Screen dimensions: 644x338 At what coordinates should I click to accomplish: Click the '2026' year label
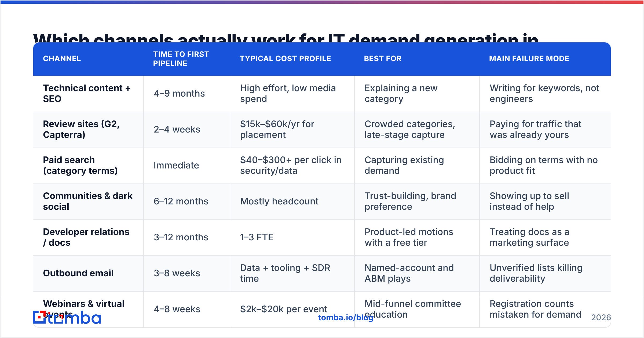click(x=601, y=318)
